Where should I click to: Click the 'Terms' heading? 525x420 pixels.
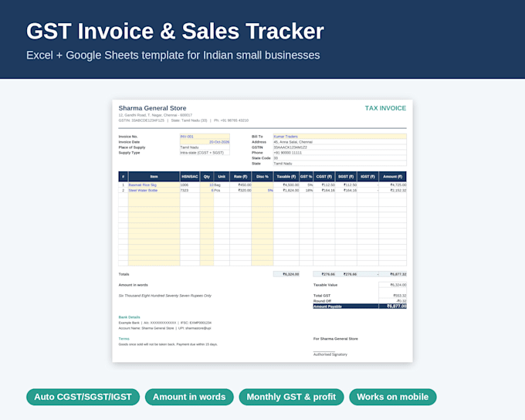pyautogui.click(x=124, y=339)
